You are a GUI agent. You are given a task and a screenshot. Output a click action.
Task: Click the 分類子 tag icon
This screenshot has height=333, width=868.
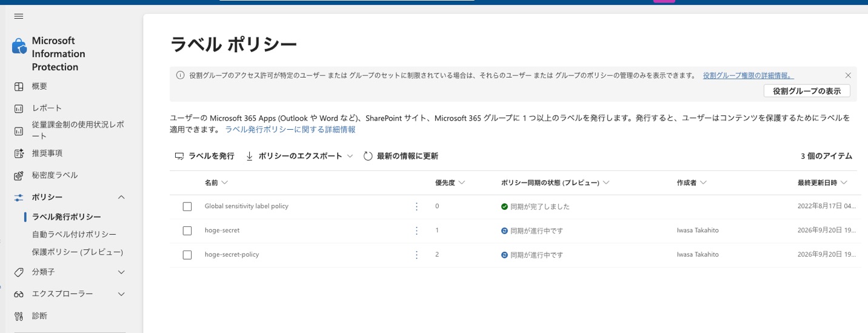point(19,272)
